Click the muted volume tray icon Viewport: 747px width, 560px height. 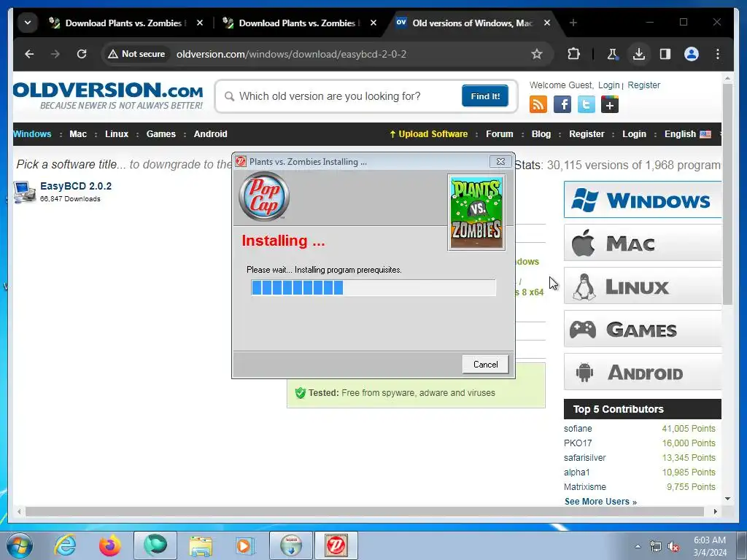coord(673,547)
